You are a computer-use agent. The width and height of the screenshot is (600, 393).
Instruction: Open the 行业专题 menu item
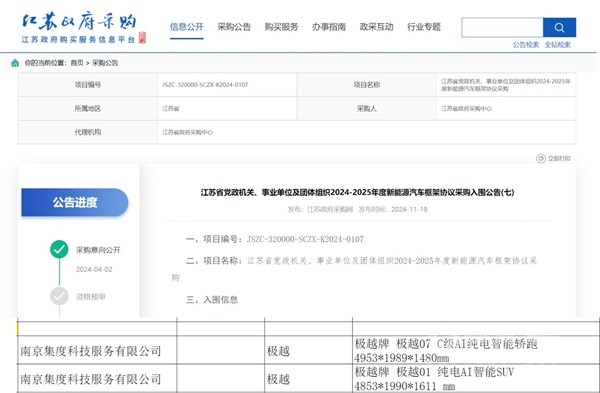click(424, 27)
